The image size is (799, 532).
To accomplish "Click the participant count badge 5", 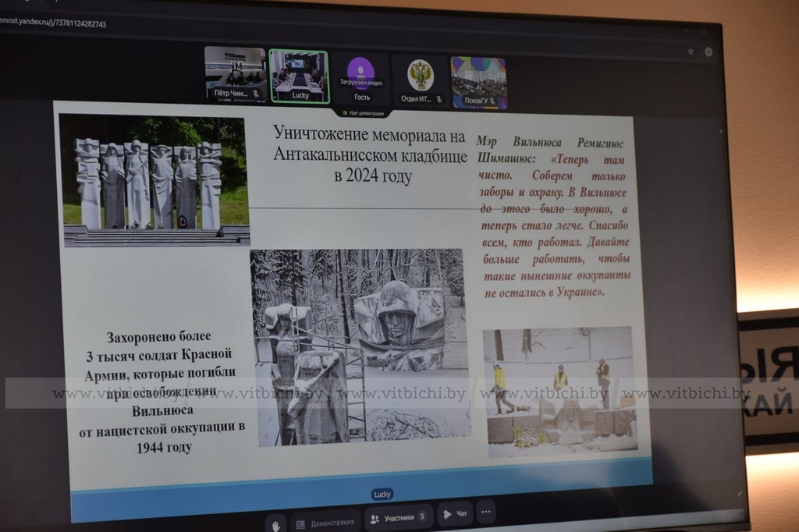I will (x=422, y=516).
